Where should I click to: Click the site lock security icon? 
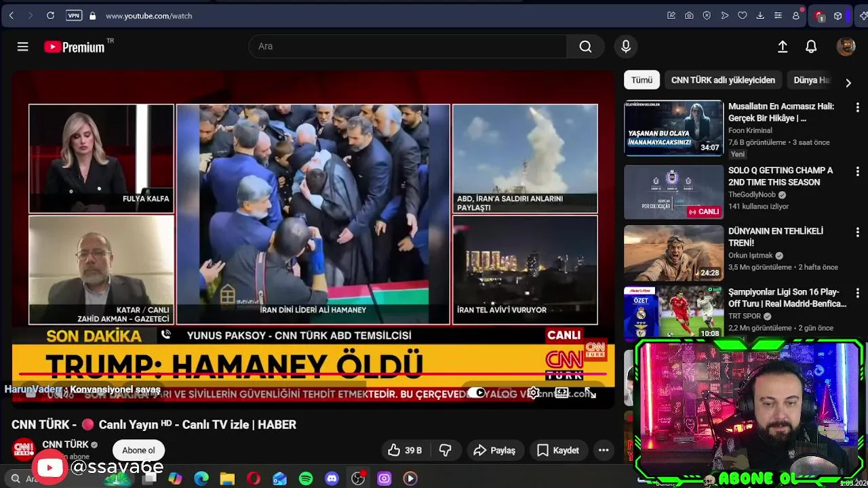(92, 16)
